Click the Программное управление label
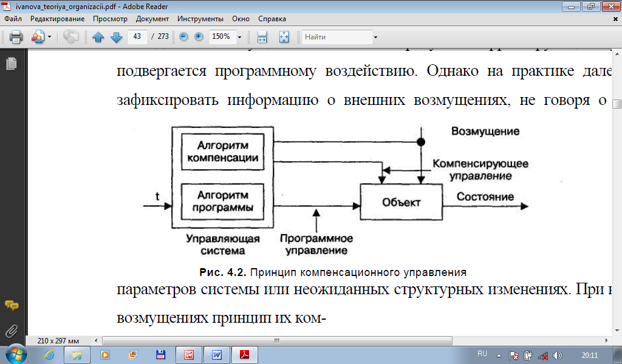This screenshot has height=364, width=622. (x=316, y=244)
